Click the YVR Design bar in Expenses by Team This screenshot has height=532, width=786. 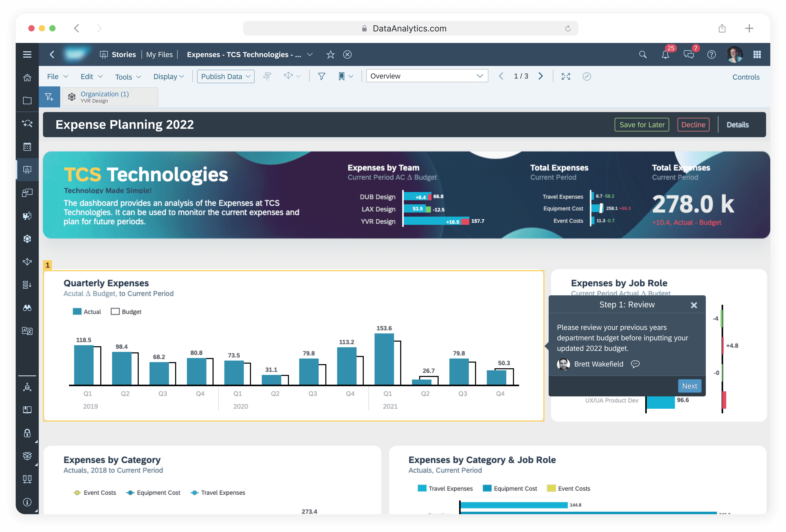(x=436, y=221)
